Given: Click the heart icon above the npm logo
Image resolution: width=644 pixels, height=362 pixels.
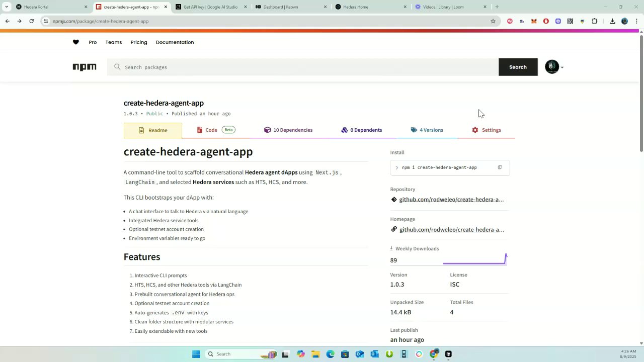Looking at the screenshot, I should 76,42.
